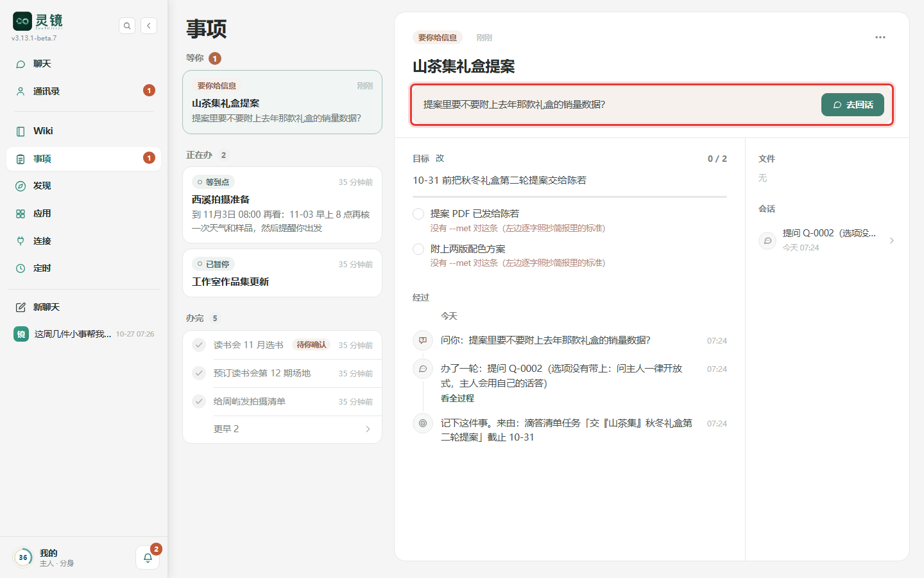Click the grid icon next to 应用
The height and width of the screenshot is (578, 924).
pos(21,214)
